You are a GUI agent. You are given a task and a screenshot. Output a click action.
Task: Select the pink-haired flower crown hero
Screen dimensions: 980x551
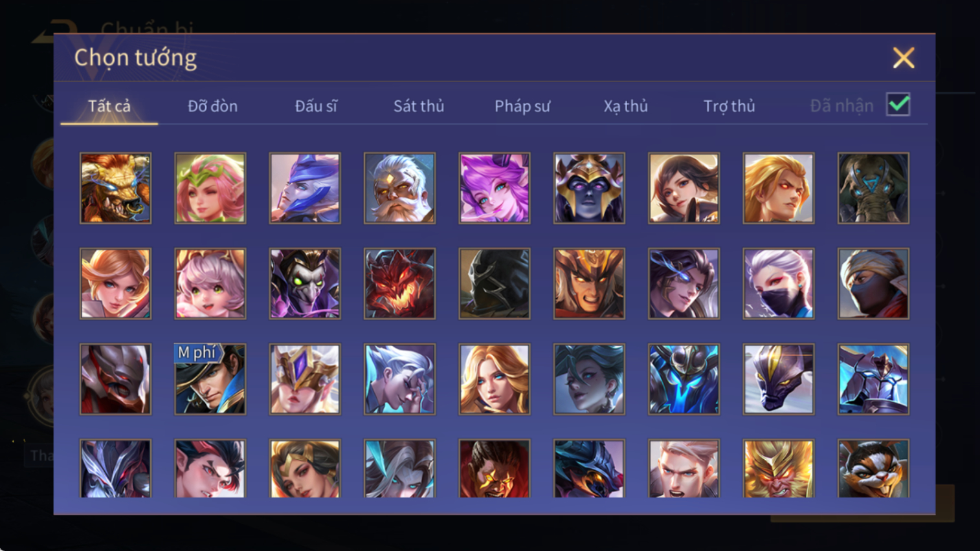[210, 188]
